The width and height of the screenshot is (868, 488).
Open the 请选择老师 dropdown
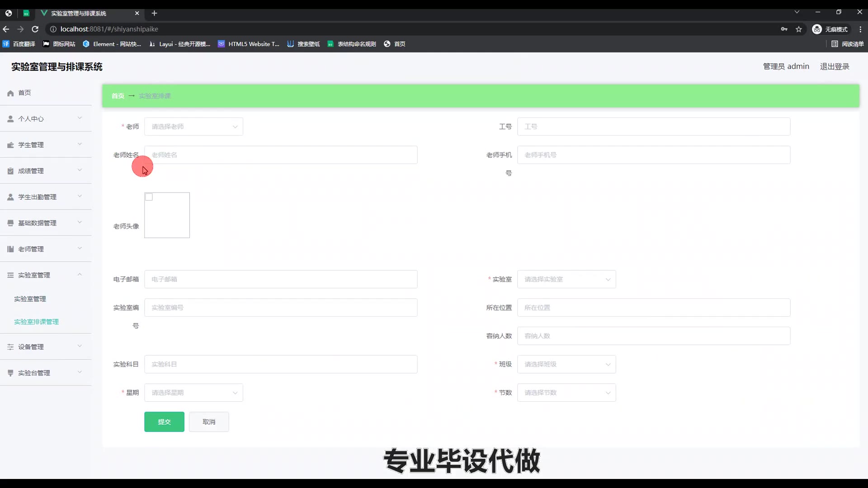193,127
